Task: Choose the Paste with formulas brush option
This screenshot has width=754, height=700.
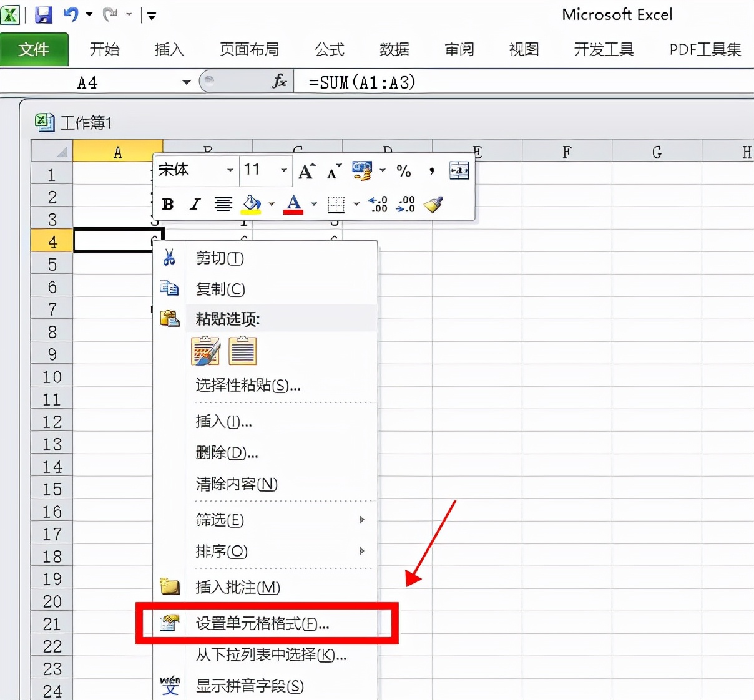Action: tap(206, 351)
